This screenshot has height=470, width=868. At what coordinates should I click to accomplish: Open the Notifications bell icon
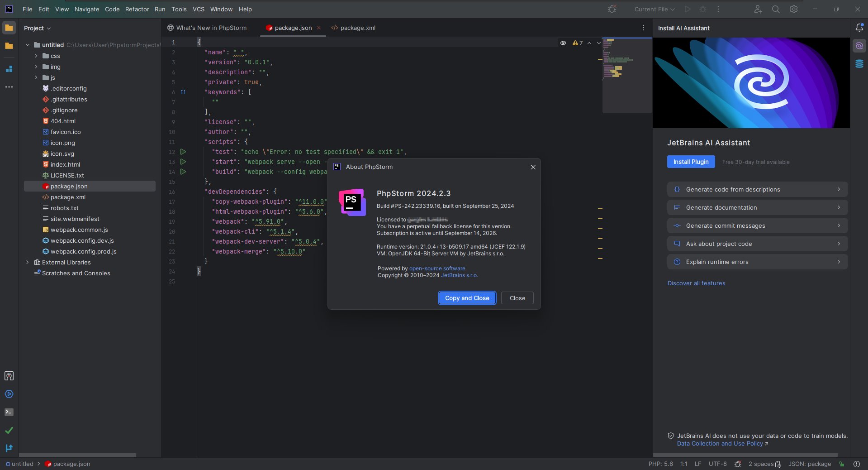[x=859, y=28]
